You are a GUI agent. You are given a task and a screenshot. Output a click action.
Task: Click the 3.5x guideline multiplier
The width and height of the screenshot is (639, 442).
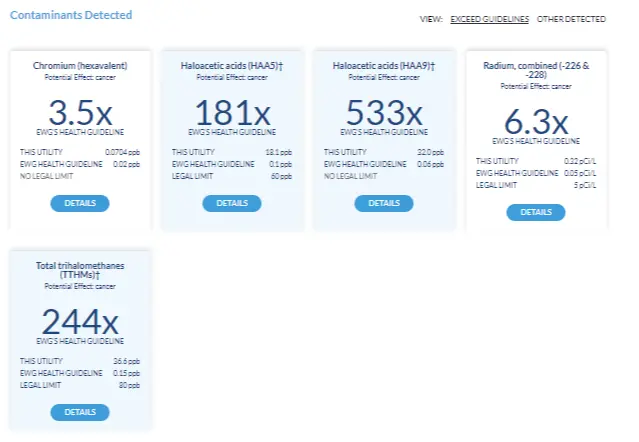coord(80,112)
